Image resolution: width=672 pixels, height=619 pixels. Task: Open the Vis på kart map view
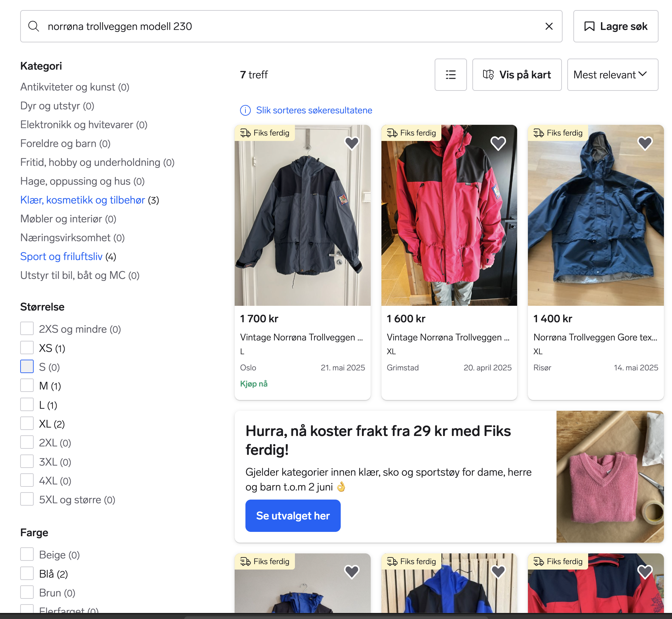coord(517,75)
